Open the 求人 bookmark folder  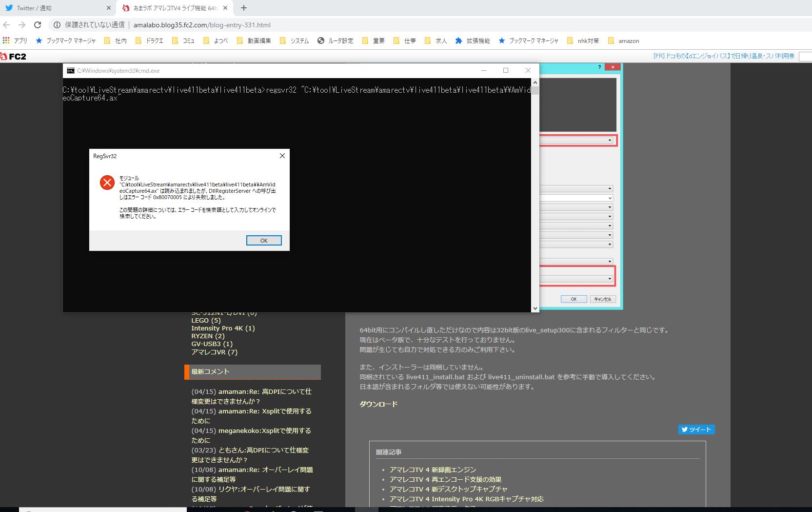coord(436,41)
